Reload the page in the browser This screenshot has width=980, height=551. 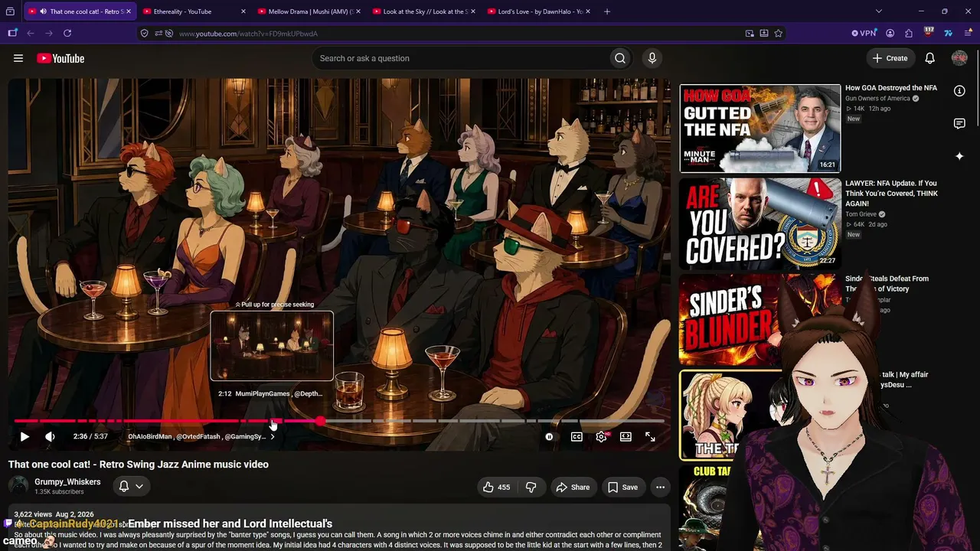coord(67,33)
